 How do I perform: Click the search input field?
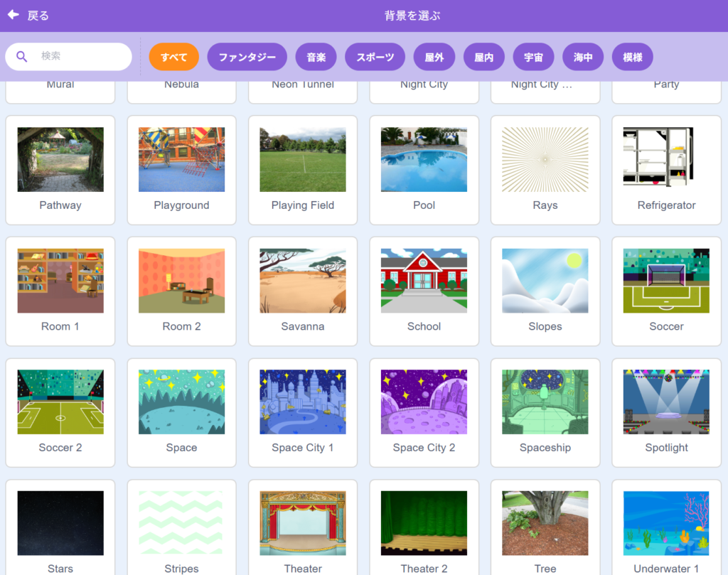coord(80,57)
